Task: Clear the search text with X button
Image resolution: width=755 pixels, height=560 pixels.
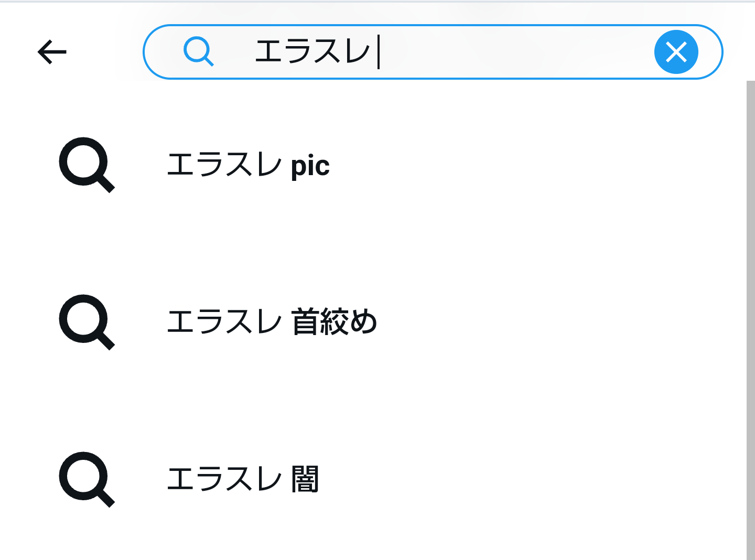Action: pos(676,52)
